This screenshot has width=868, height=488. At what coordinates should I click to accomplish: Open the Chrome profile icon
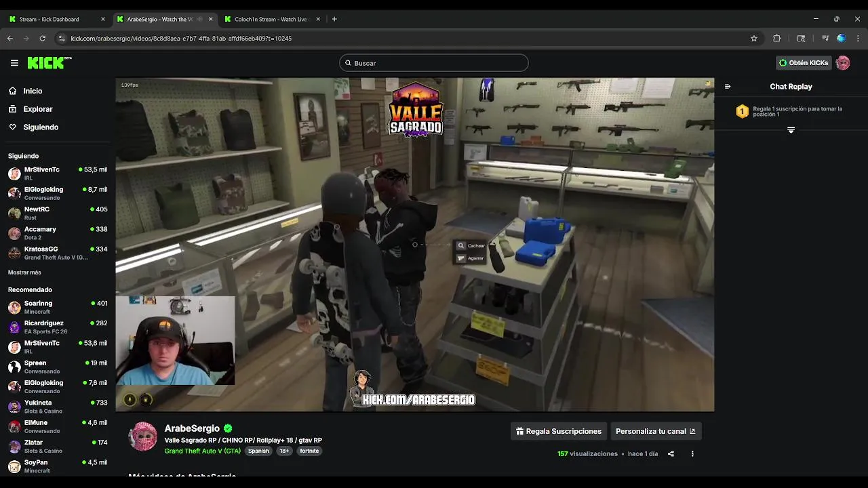842,39
